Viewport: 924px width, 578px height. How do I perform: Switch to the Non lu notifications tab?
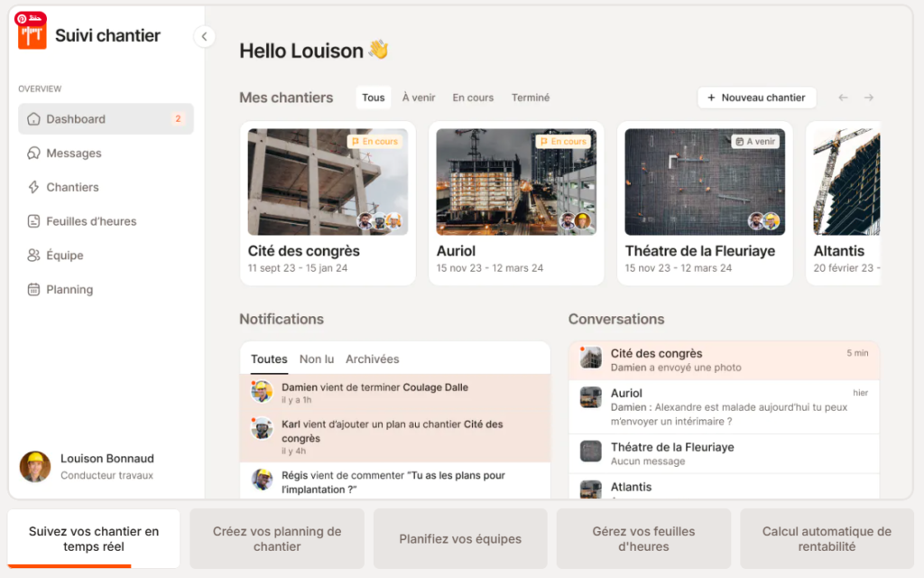317,359
